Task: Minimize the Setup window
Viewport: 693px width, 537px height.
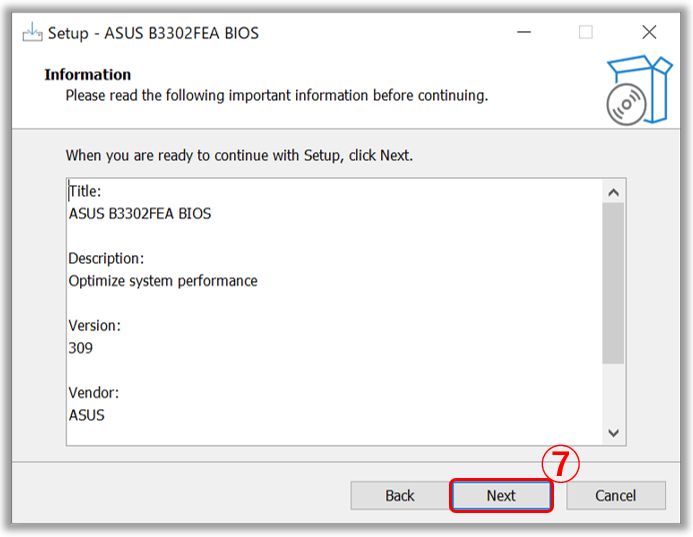Action: click(524, 32)
